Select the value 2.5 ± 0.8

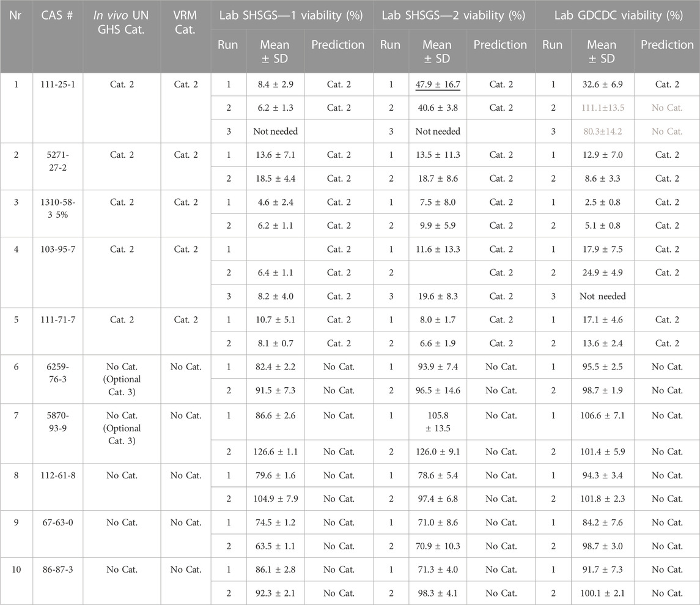[603, 202]
